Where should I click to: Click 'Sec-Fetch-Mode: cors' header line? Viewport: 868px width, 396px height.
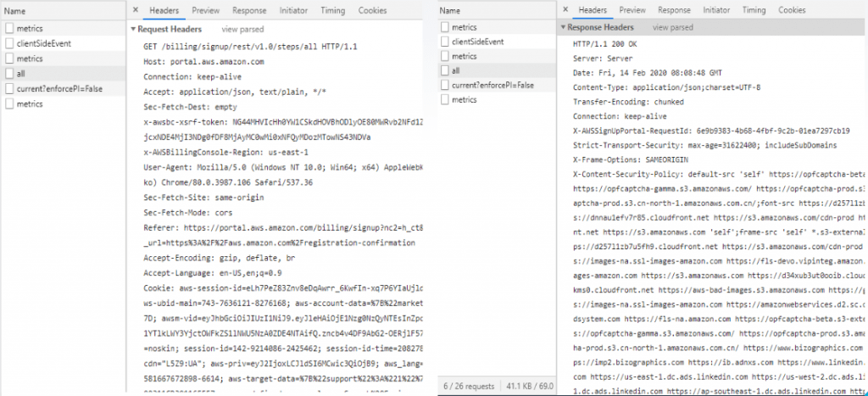[187, 213]
